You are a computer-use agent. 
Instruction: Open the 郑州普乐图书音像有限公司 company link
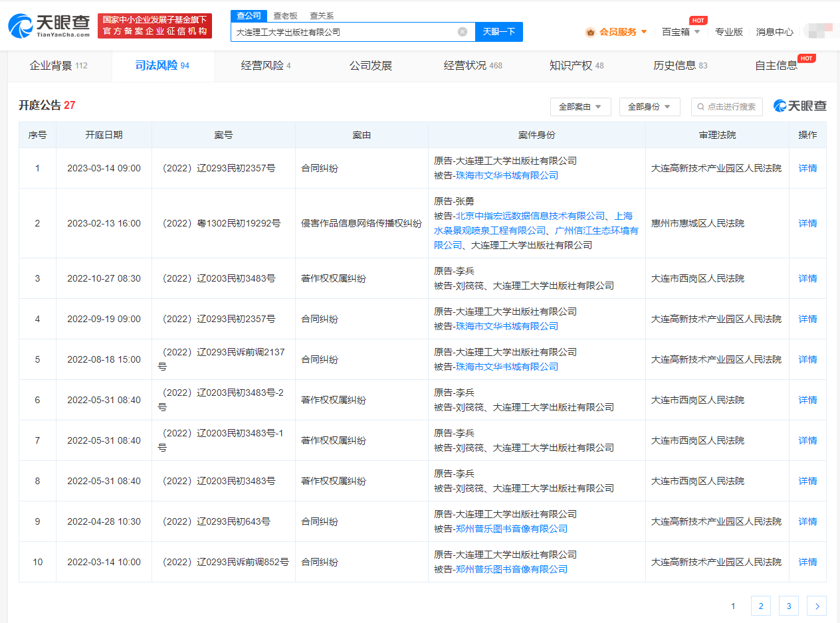click(510, 529)
